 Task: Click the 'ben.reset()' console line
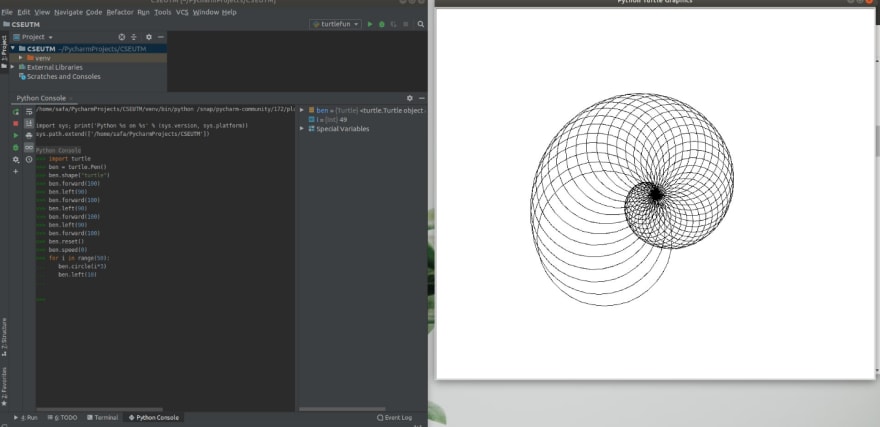66,241
